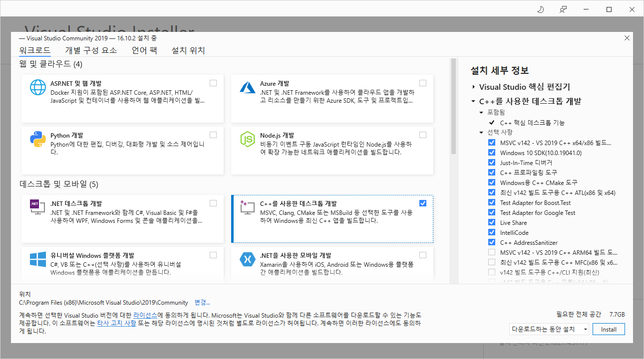Check C++/CLI support for v142 build tools
This screenshot has width=644, height=359.
pyautogui.click(x=492, y=272)
